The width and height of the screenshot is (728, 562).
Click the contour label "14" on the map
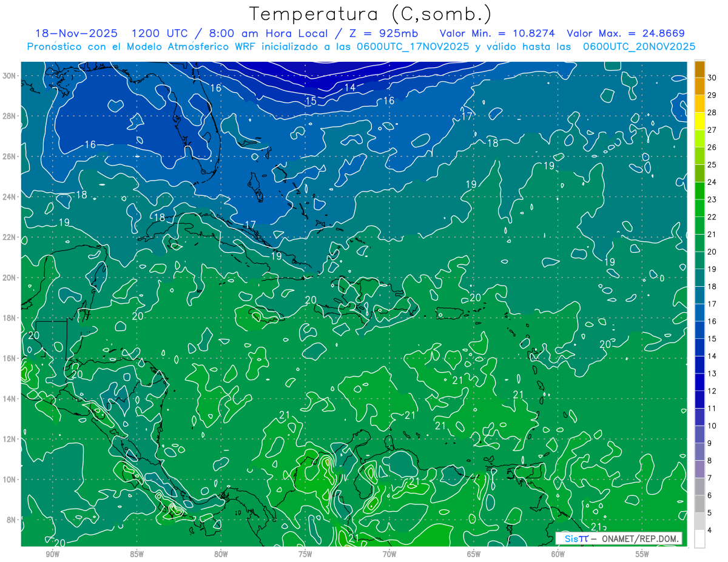tap(350, 88)
